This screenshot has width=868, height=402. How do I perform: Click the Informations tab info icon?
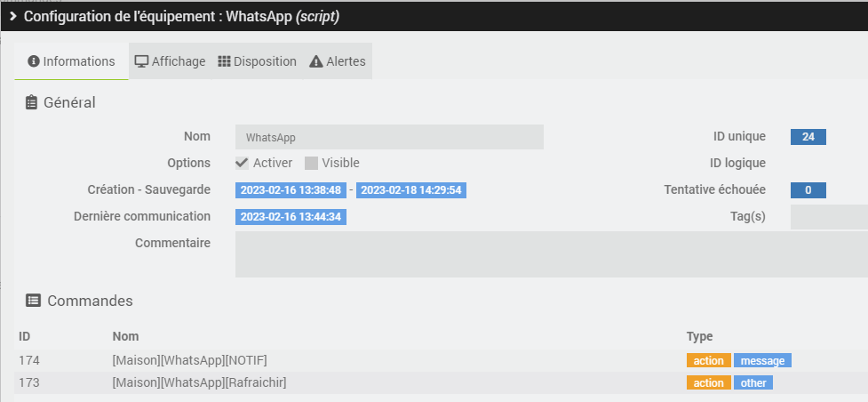click(34, 61)
